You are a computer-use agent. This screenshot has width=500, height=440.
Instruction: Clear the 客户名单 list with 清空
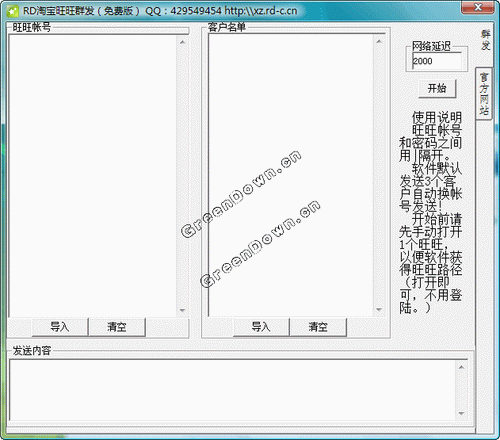click(x=318, y=327)
